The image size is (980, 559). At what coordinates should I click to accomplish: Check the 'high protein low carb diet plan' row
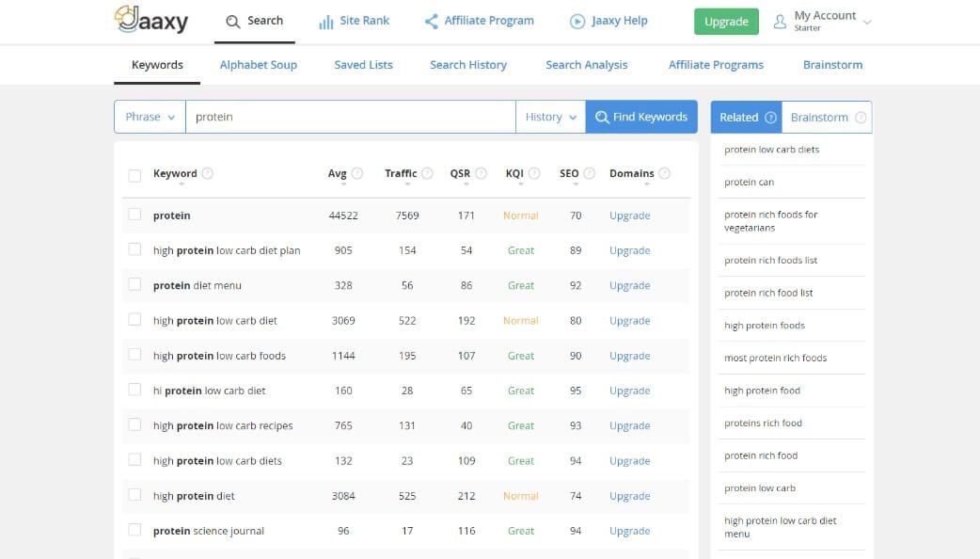click(134, 249)
